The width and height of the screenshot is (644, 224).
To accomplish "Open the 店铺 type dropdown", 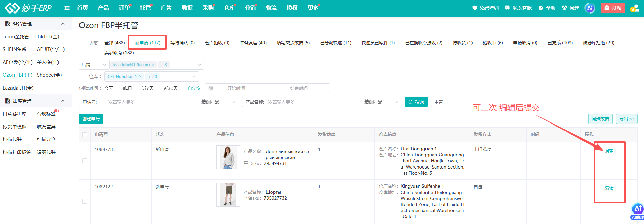I will coord(94,65).
